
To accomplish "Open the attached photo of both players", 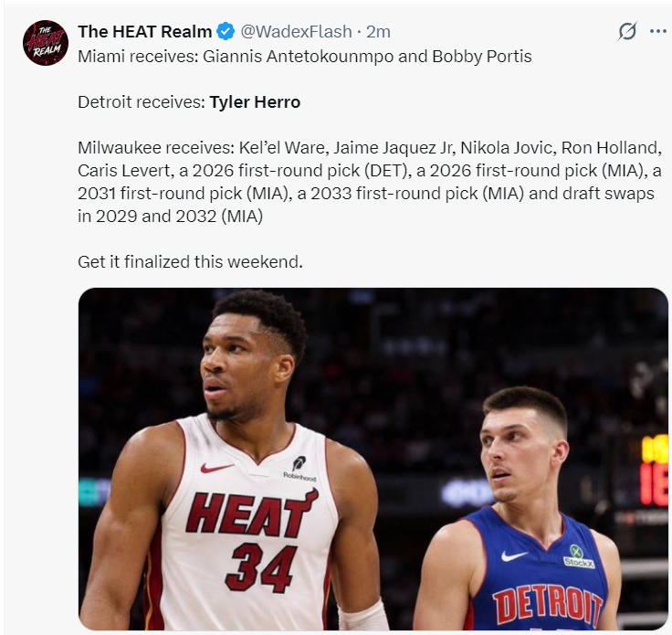I will pos(373,459).
